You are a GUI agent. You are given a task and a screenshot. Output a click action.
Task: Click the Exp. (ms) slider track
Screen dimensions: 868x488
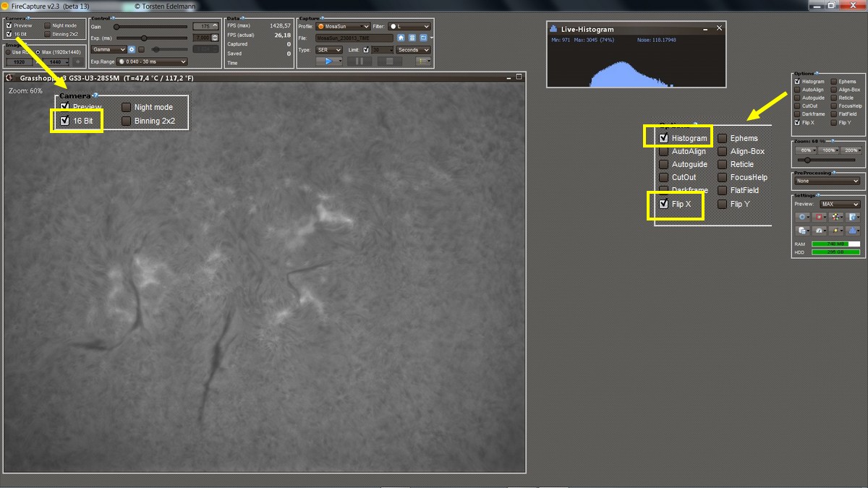150,38
